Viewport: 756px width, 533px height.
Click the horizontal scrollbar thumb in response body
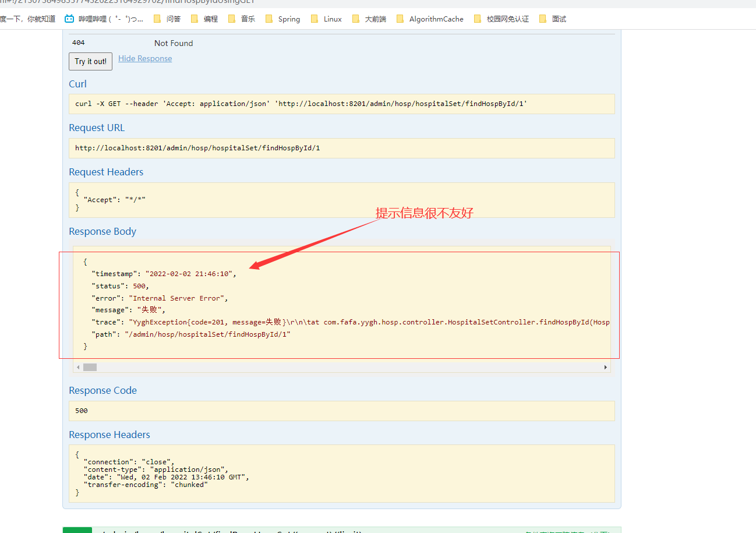[x=90, y=368]
